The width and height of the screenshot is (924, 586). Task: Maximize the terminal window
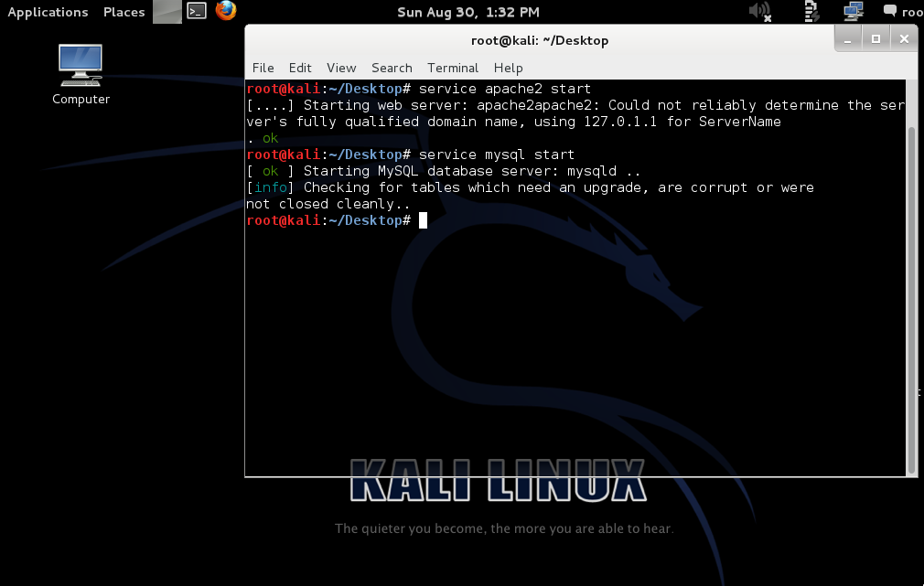876,39
